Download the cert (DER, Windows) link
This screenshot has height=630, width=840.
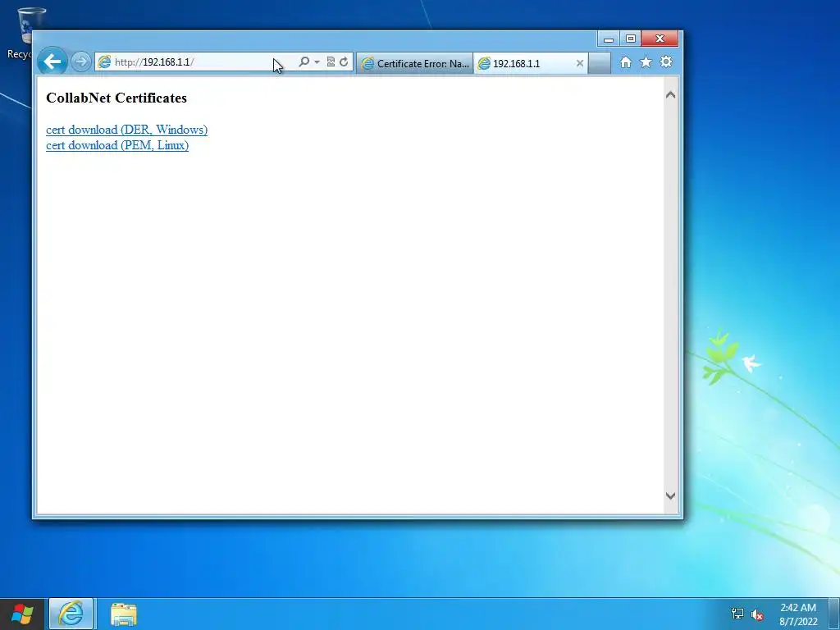126,130
